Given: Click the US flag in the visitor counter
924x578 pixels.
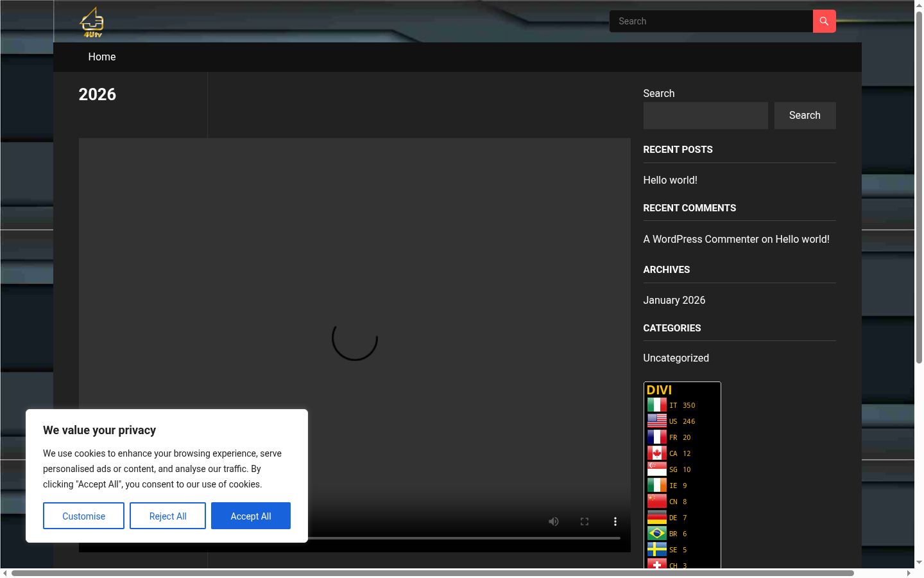Looking at the screenshot, I should click(x=657, y=421).
